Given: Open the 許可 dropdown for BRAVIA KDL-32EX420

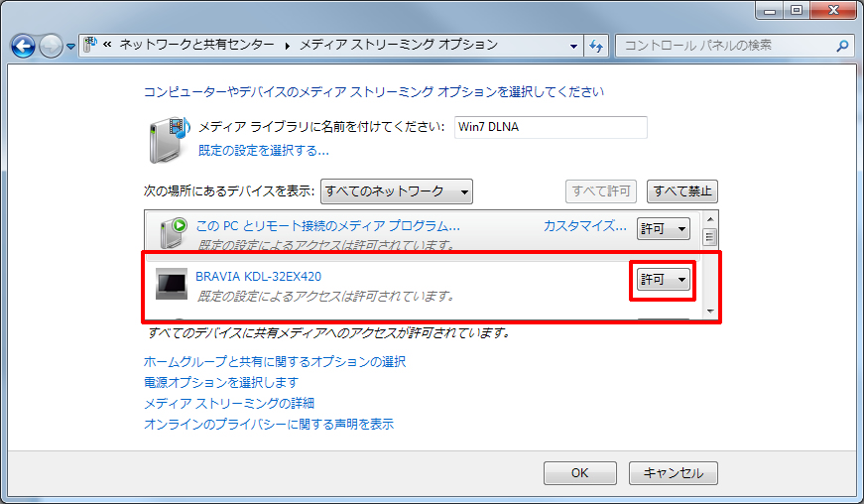Looking at the screenshot, I should pyautogui.click(x=664, y=280).
